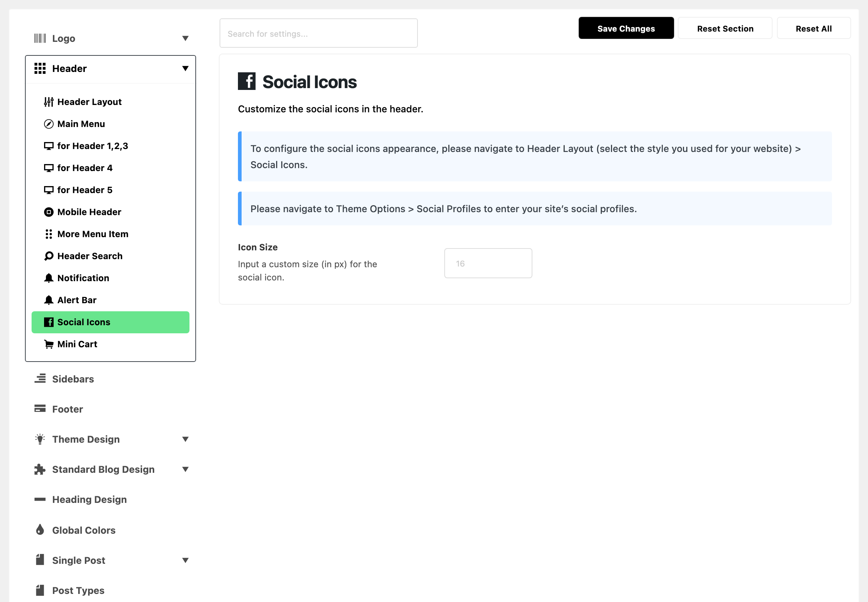868x602 pixels.
Task: Click the Theme Design lightbulb icon
Action: (40, 439)
